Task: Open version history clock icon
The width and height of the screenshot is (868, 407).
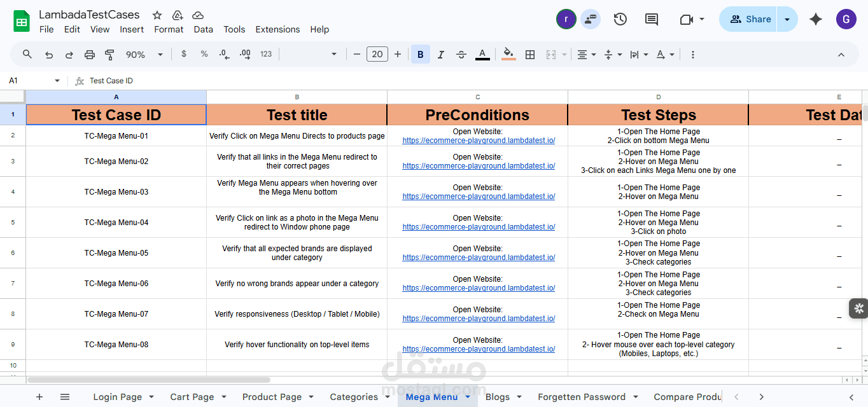Action: coord(620,19)
